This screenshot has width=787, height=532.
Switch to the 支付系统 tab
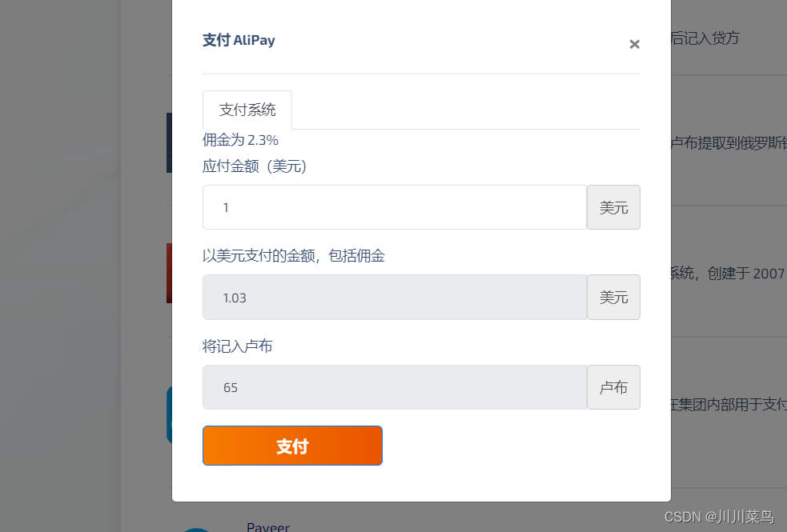click(x=247, y=110)
